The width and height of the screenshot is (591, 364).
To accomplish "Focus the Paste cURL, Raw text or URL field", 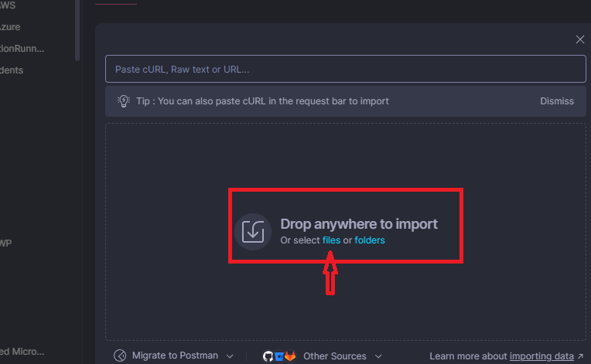I will (345, 70).
